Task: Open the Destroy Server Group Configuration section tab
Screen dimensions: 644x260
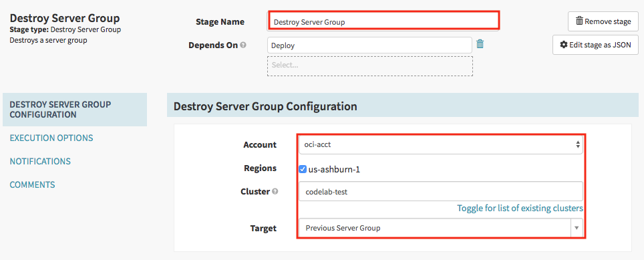Action: pos(75,110)
